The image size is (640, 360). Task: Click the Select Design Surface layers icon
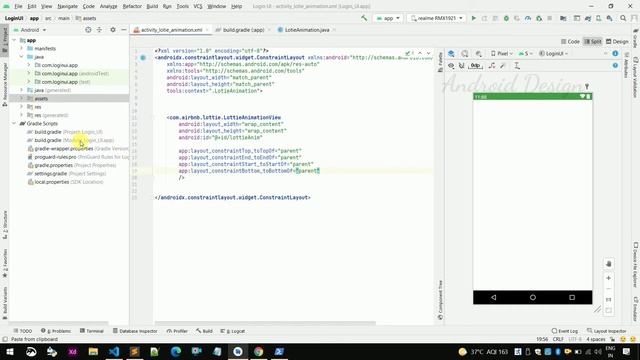pyautogui.click(x=451, y=53)
